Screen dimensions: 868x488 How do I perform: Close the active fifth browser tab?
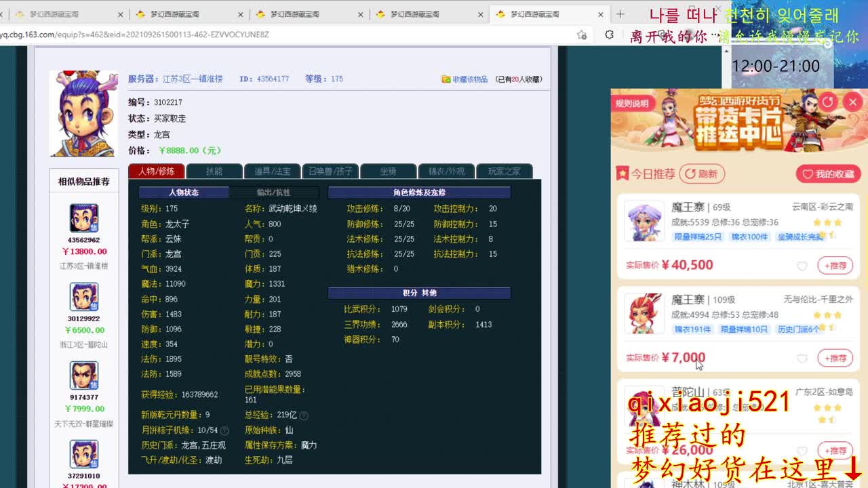click(x=601, y=14)
